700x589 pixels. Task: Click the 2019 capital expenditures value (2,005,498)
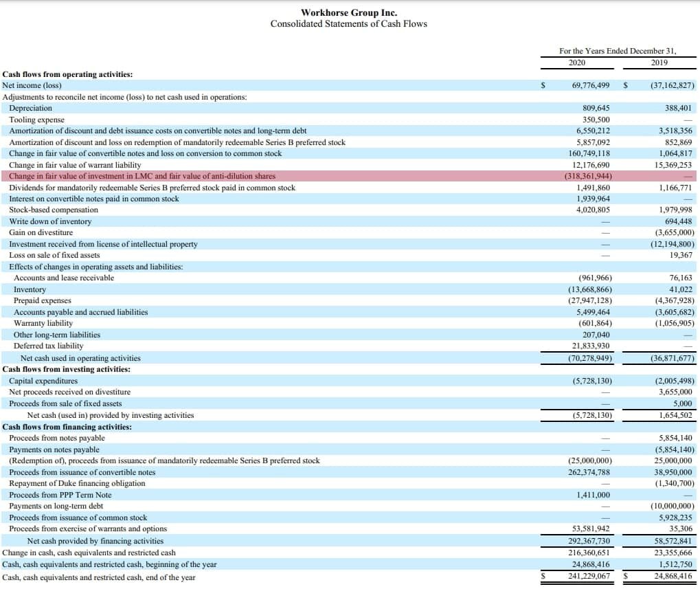[675, 381]
